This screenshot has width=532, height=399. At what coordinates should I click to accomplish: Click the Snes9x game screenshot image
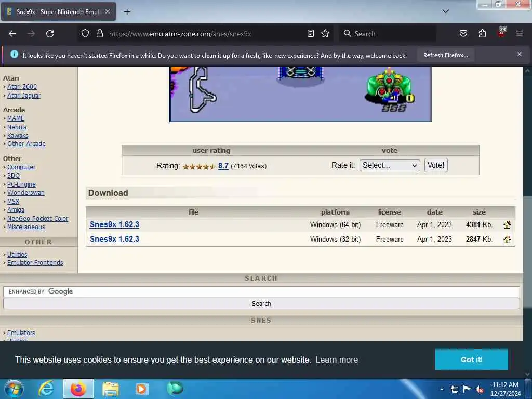[x=300, y=94]
